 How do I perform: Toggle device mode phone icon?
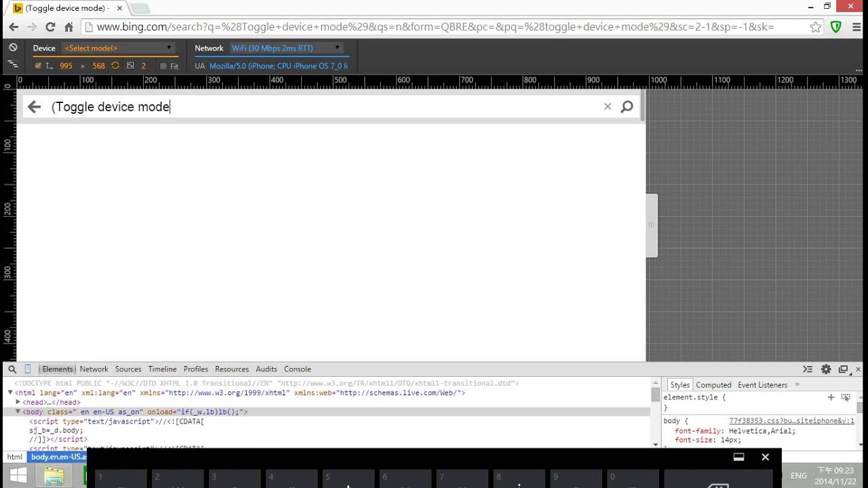[x=28, y=369]
